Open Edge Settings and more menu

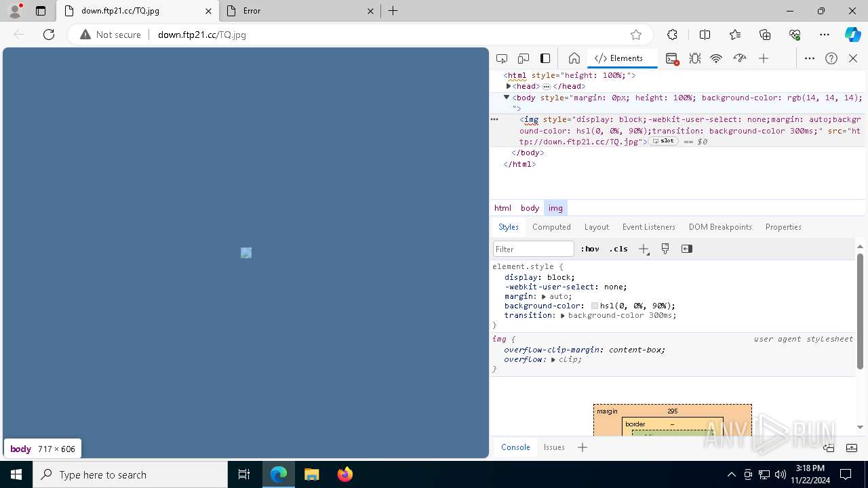825,35
